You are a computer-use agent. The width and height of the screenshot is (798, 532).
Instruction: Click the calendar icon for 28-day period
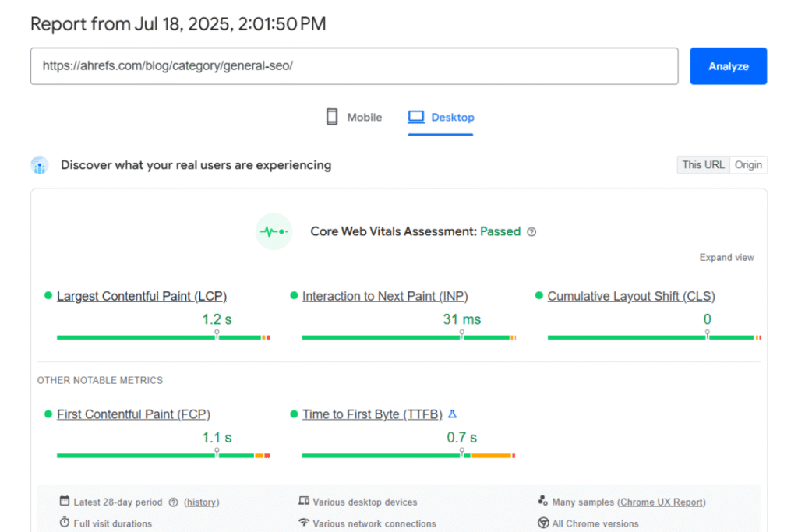65,502
